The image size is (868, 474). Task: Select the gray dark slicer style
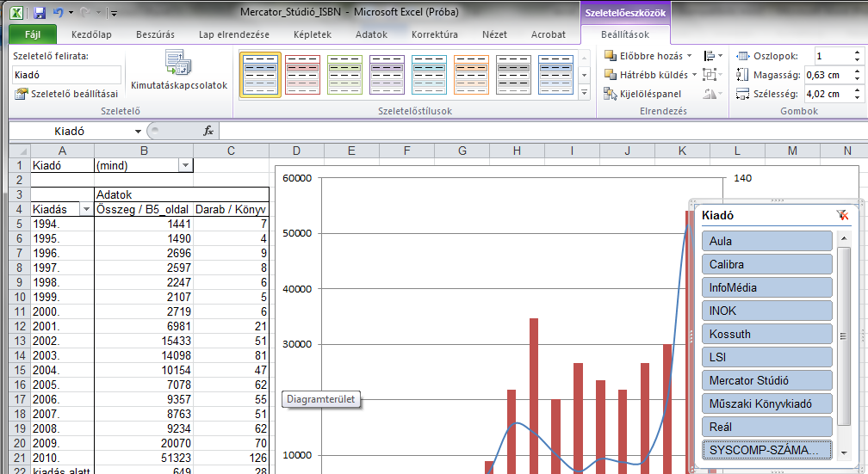point(512,75)
